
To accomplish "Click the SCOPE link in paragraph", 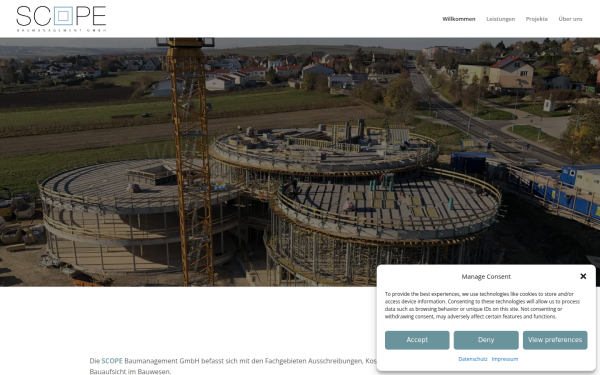I will coord(112,361).
